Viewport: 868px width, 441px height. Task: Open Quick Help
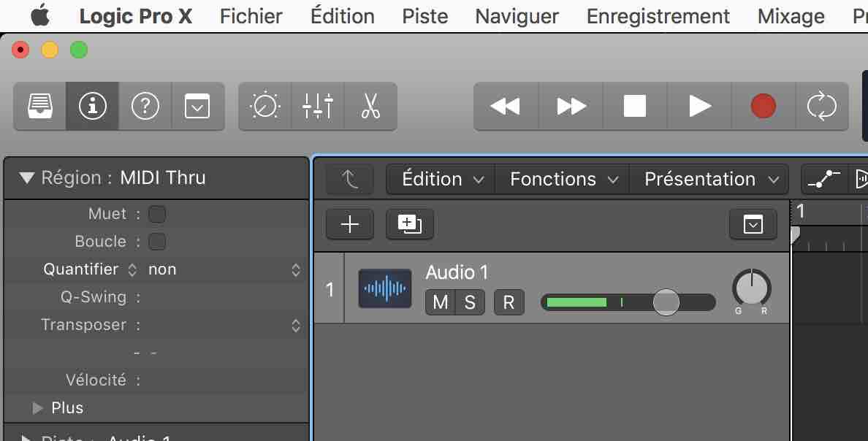[x=145, y=107]
